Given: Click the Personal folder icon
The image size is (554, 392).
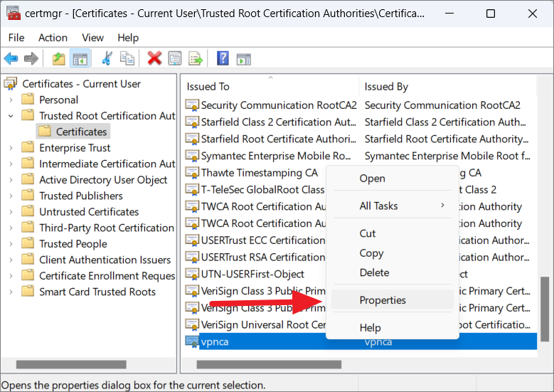Looking at the screenshot, I should coord(28,100).
